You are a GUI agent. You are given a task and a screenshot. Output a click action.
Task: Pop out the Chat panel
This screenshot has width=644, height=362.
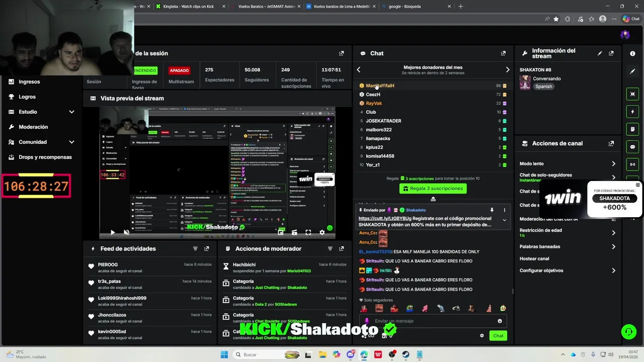[503, 53]
